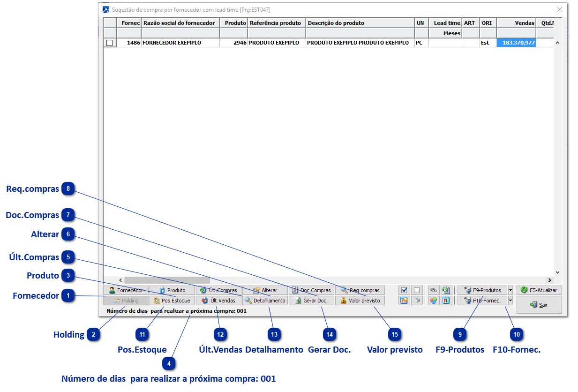Close the Sugestão de compra window
578x392 pixels.
point(559,9)
